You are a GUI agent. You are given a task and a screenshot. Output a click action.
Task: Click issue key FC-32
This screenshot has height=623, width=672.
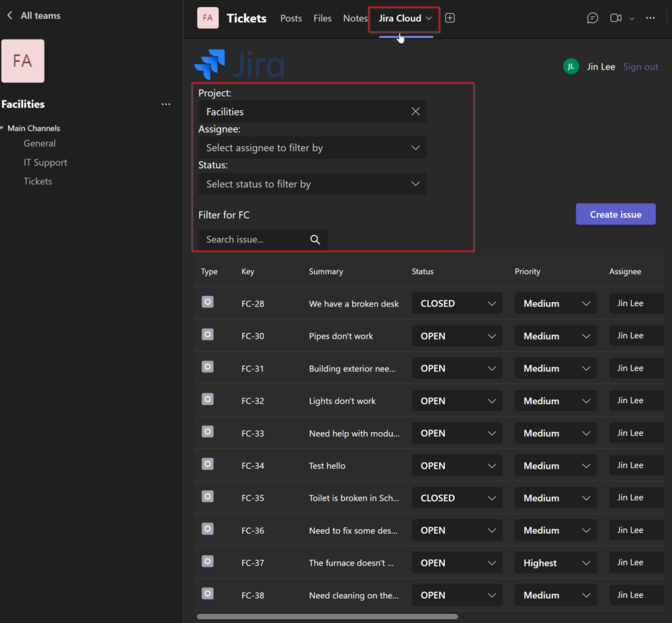(253, 401)
